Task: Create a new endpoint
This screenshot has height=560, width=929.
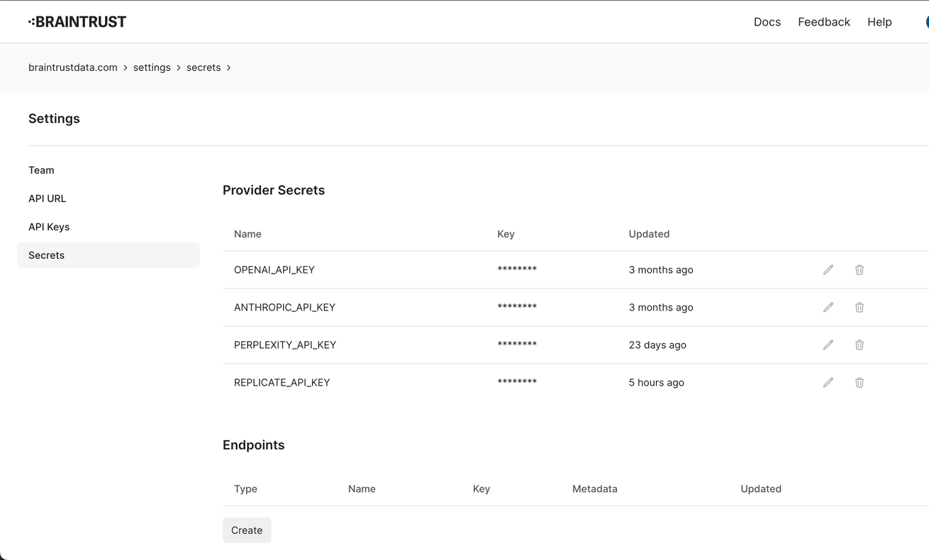Action: pyautogui.click(x=246, y=530)
